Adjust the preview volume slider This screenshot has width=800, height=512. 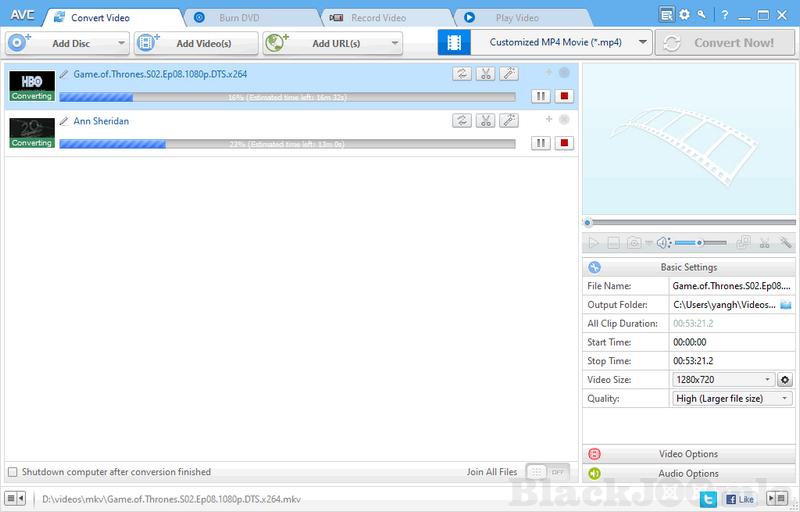698,243
